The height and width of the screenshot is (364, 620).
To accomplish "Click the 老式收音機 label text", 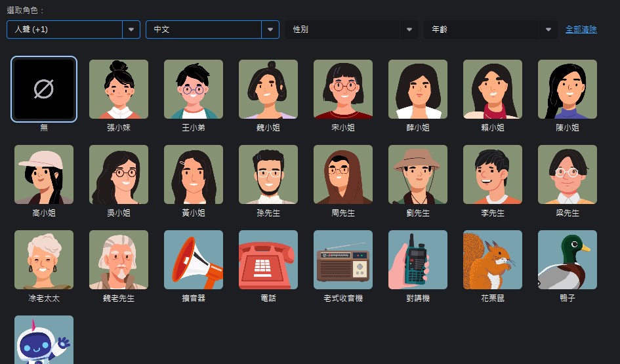I will (343, 298).
